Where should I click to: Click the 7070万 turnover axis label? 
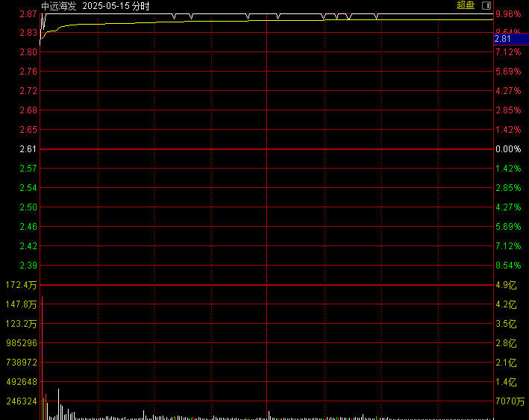510,401
